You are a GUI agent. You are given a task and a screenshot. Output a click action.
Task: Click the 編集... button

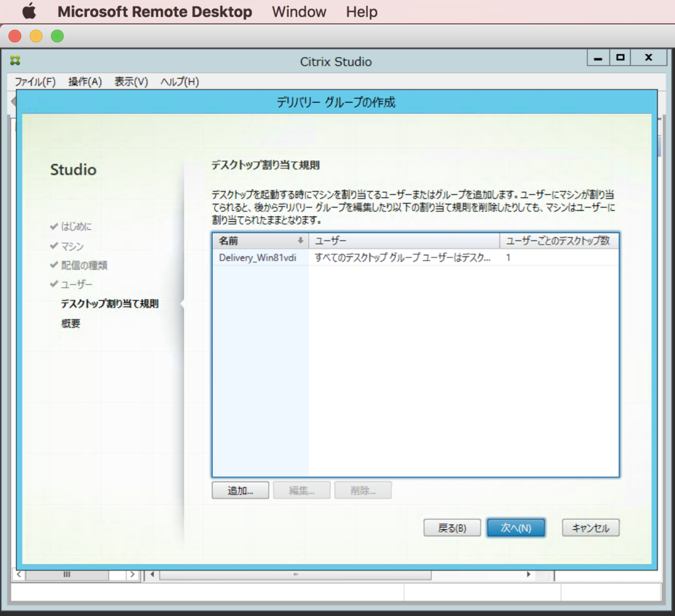coord(301,490)
